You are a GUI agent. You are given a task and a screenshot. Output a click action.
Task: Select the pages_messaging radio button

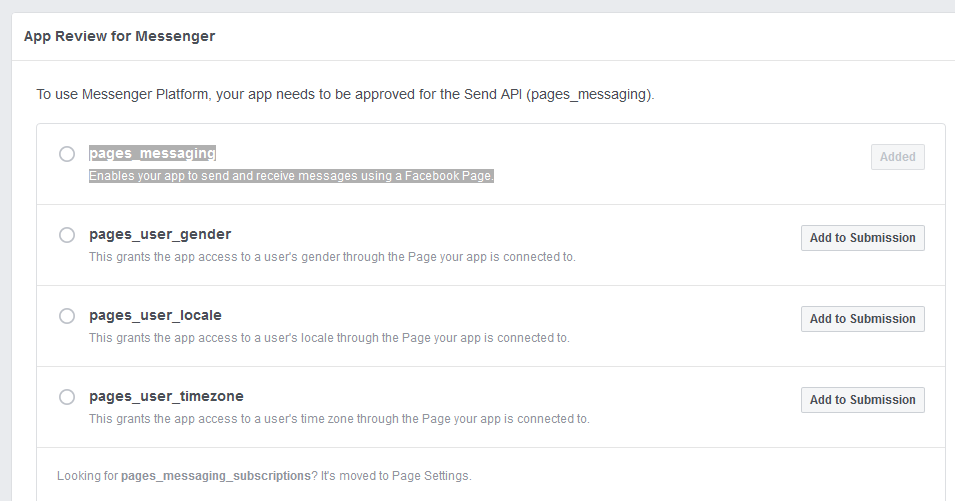67,154
